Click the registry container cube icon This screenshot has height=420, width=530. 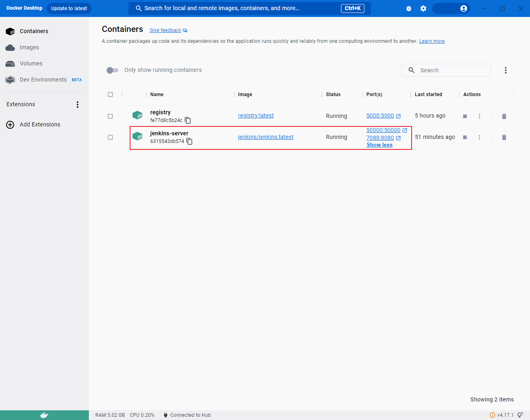pyautogui.click(x=137, y=115)
